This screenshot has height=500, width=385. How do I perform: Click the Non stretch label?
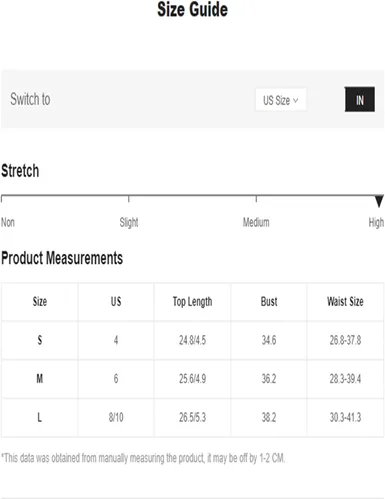click(x=8, y=222)
